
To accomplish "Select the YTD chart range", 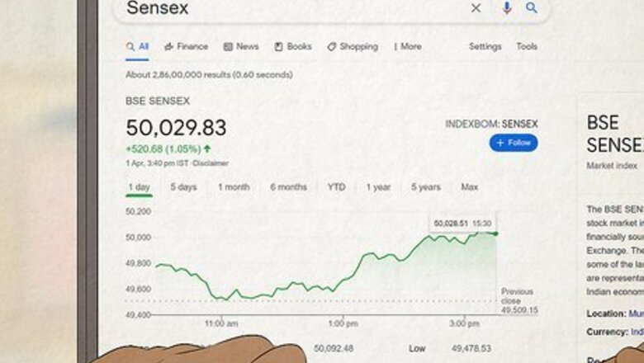I will [x=336, y=187].
